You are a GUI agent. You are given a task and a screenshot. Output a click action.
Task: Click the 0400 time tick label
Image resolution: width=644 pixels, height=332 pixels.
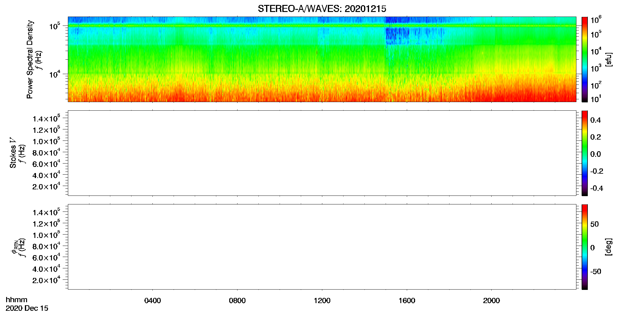tap(152, 301)
